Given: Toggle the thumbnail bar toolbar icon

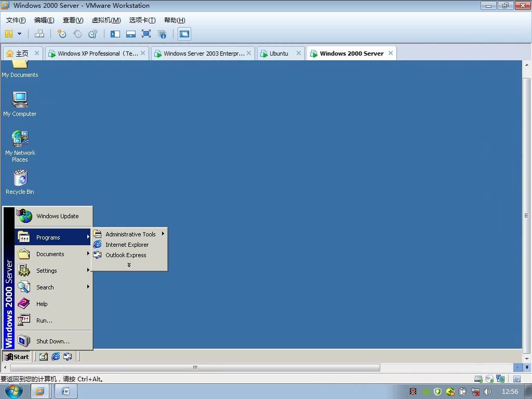Looking at the screenshot, I should coord(130,34).
